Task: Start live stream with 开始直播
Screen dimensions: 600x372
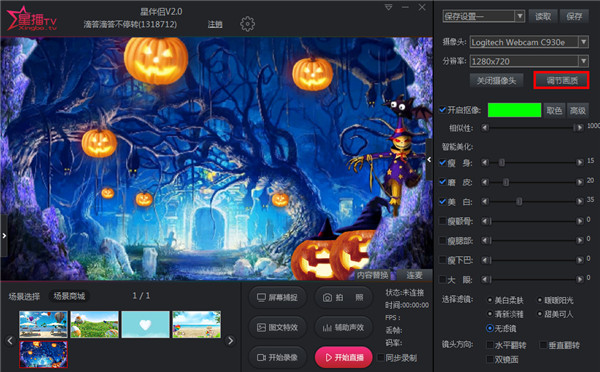Action: (x=343, y=357)
